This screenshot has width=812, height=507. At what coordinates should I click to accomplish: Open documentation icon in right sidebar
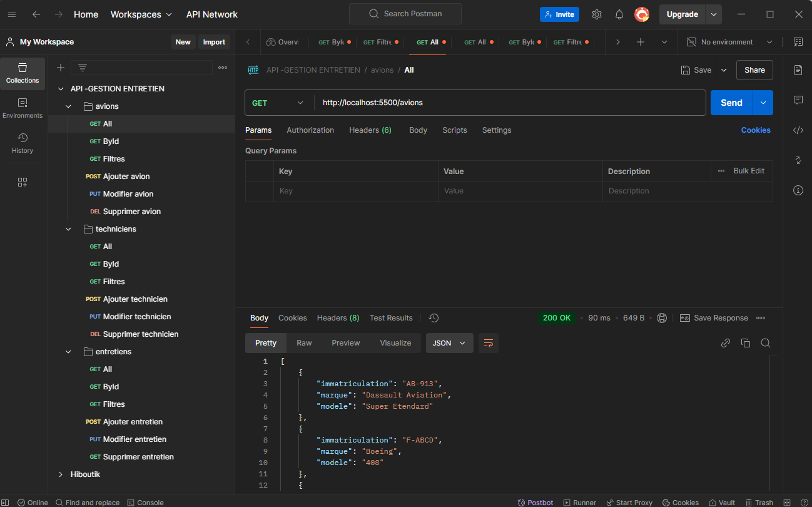(798, 70)
